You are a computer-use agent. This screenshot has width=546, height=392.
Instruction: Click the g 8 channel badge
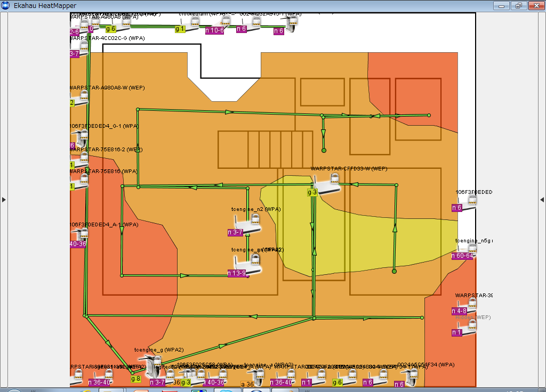pyautogui.click(x=136, y=379)
